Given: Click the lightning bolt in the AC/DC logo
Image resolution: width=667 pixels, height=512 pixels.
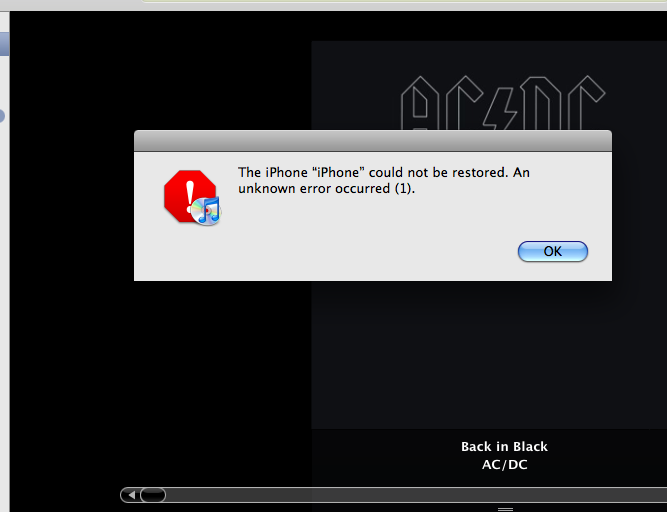Looking at the screenshot, I should (x=502, y=108).
